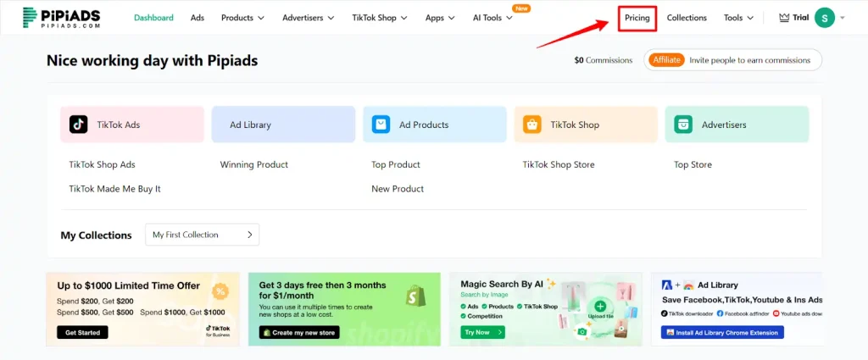Expand the Tools dropdown menu
The image size is (868, 360).
(738, 18)
